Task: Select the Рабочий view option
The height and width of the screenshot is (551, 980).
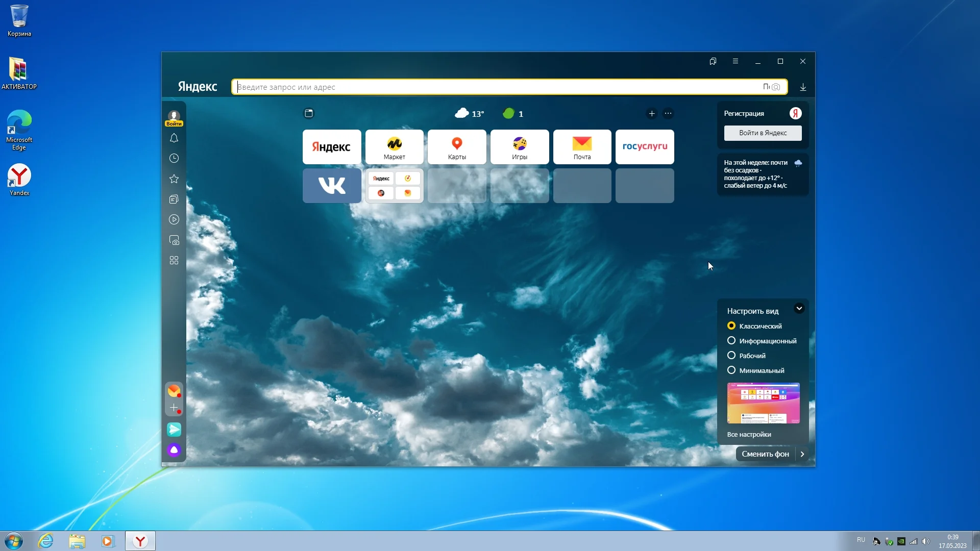Action: point(731,356)
